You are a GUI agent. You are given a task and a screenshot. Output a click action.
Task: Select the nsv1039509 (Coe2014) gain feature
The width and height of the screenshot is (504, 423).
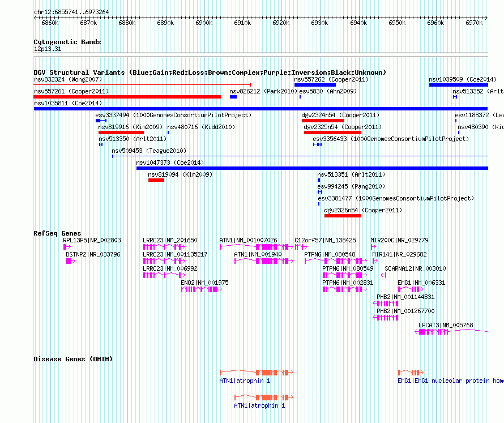(x=459, y=85)
